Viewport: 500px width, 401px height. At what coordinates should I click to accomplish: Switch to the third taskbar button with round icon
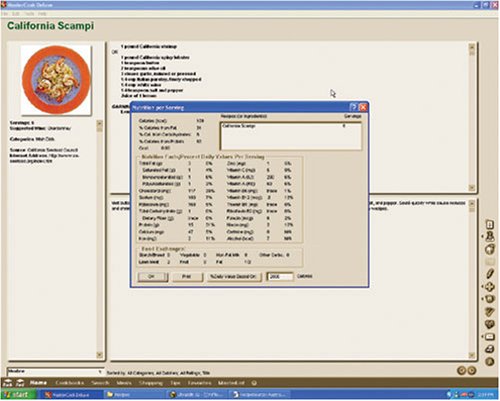click(197, 395)
